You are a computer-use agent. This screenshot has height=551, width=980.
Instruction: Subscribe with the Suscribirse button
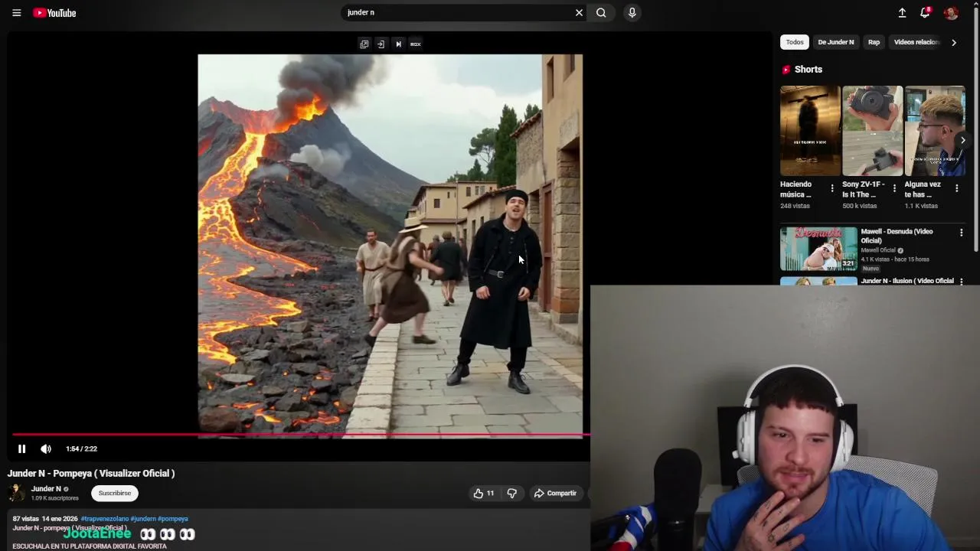(115, 493)
